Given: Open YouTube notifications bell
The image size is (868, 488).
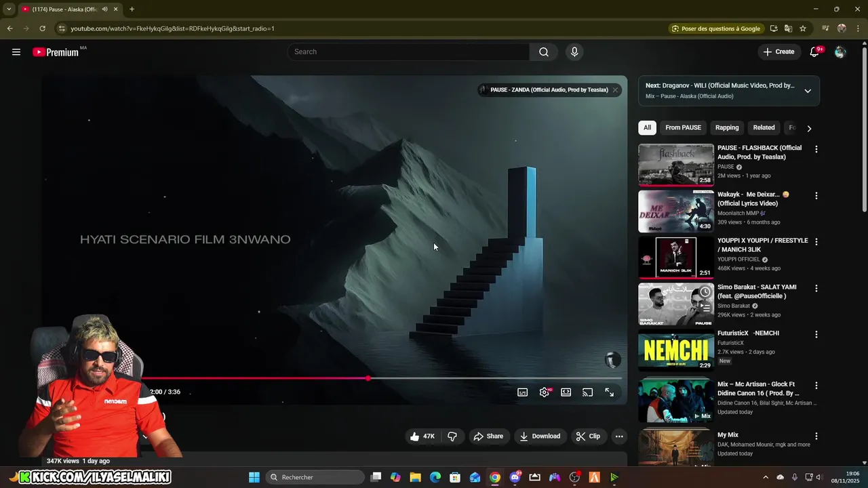Looking at the screenshot, I should [815, 52].
